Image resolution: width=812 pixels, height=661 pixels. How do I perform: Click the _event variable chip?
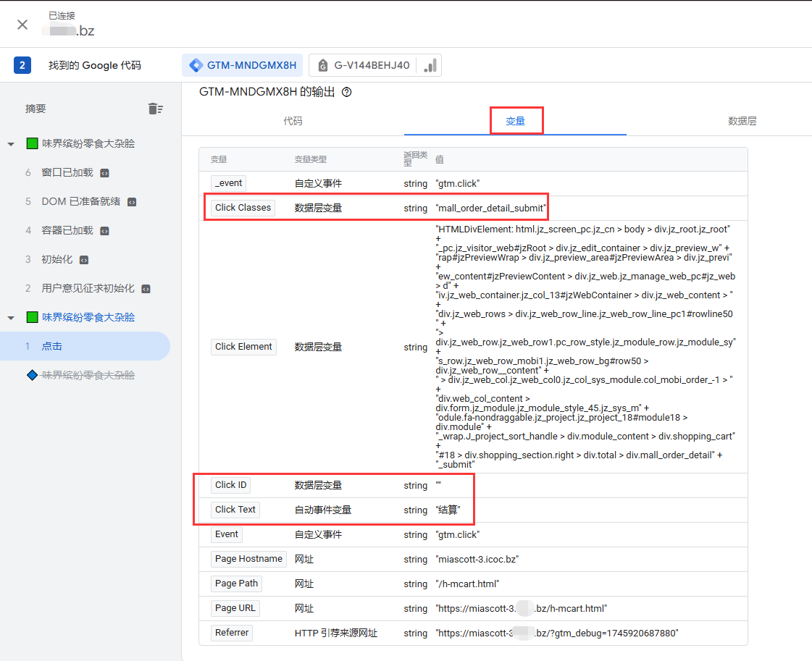coord(228,183)
